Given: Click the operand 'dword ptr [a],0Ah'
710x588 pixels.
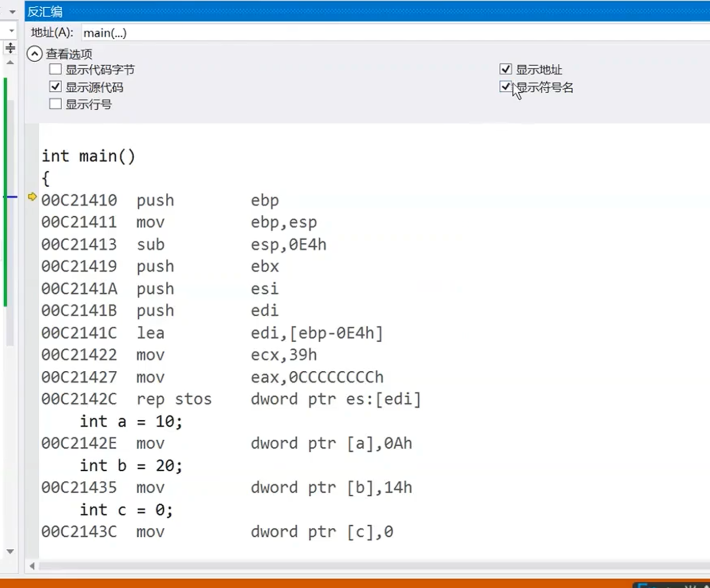Looking at the screenshot, I should (x=332, y=444).
